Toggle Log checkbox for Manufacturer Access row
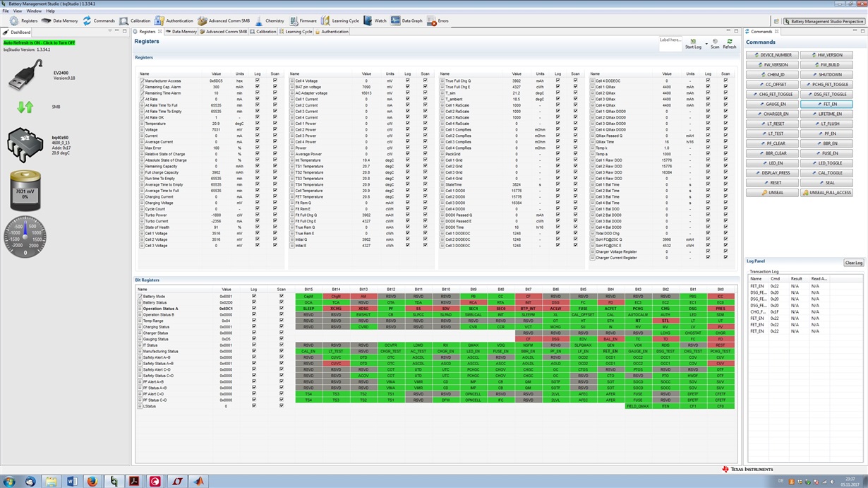 coord(257,81)
